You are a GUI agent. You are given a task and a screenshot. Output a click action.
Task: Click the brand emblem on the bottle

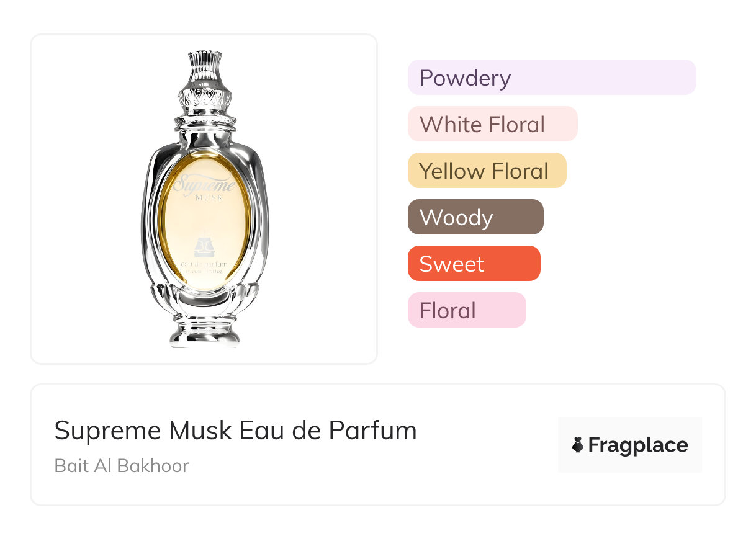click(x=204, y=246)
